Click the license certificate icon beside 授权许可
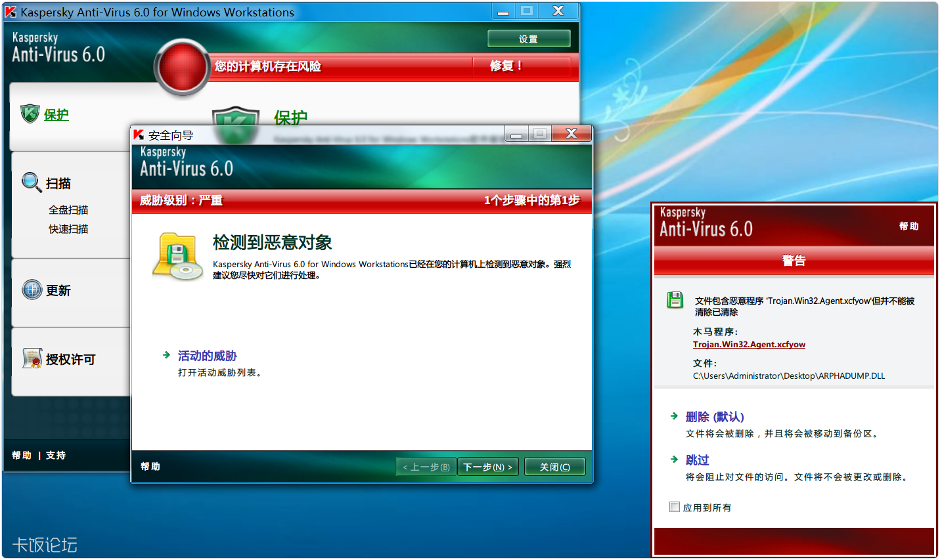 (32, 358)
